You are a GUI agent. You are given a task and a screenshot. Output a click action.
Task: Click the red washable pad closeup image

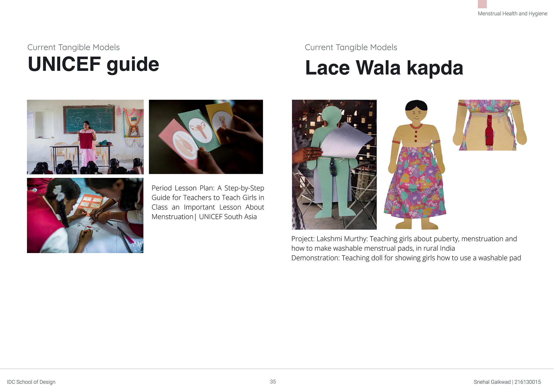(x=490, y=125)
